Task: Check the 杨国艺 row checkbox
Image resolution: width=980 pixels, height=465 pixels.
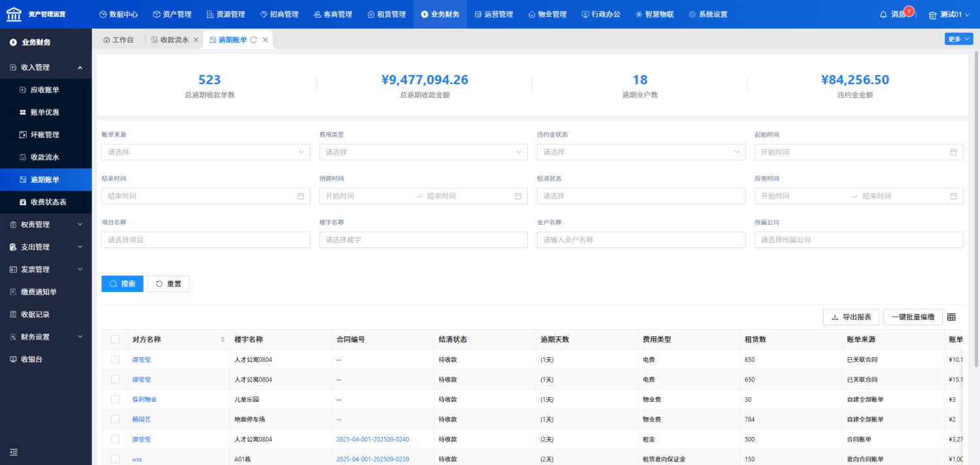Action: pos(116,419)
